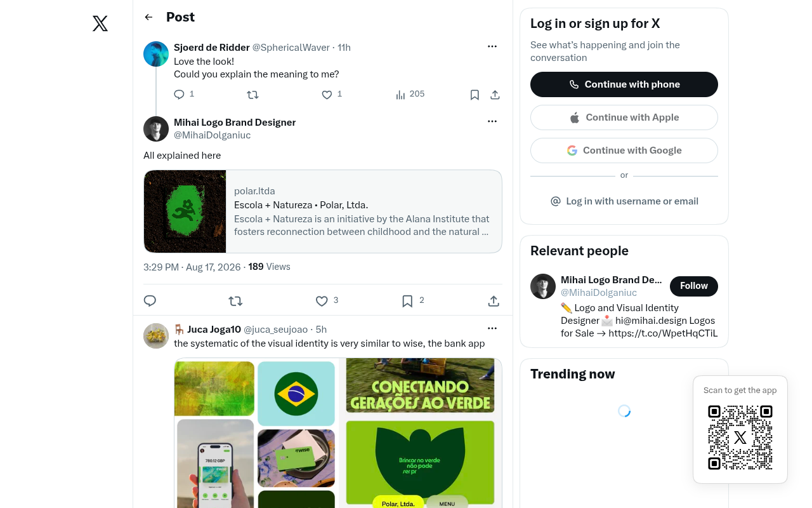Go back using the arrow beside Post

pyautogui.click(x=148, y=17)
